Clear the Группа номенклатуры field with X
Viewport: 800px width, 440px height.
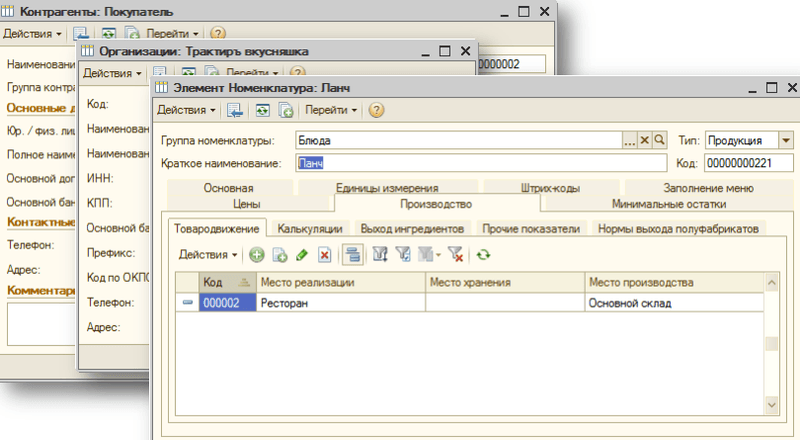pyautogui.click(x=644, y=140)
